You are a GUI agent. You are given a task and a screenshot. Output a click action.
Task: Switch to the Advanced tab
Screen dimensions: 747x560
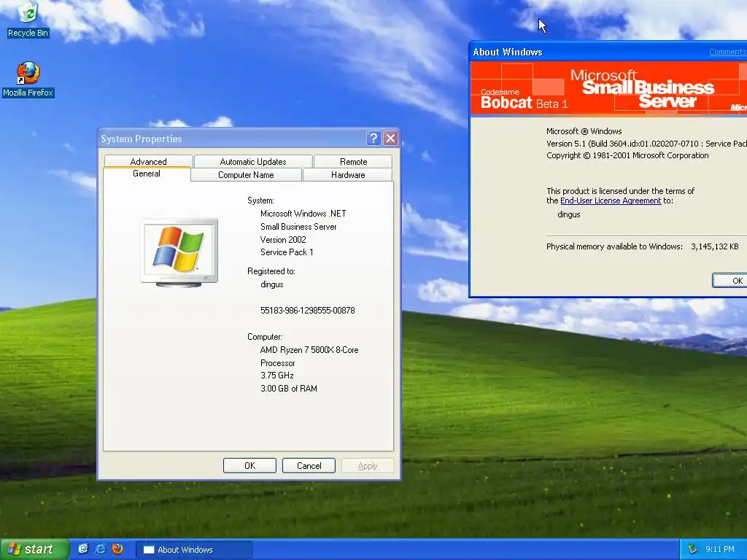tap(148, 161)
